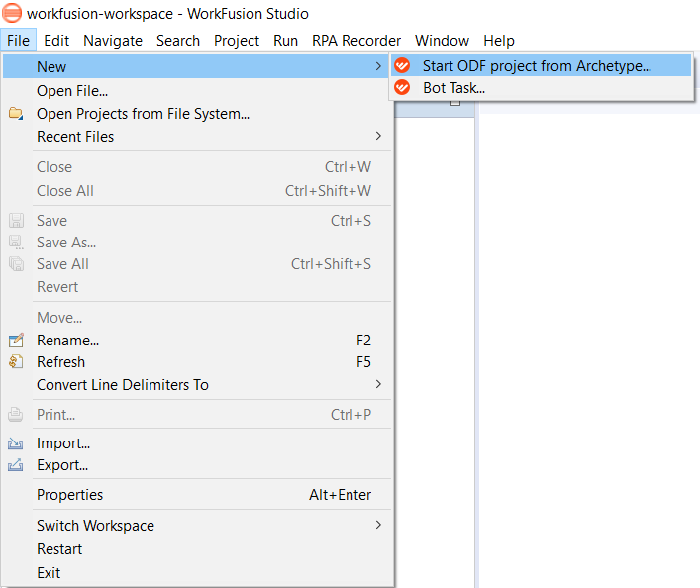Click the Refresh icon in File menu
Image resolution: width=700 pixels, height=588 pixels.
pos(16,362)
